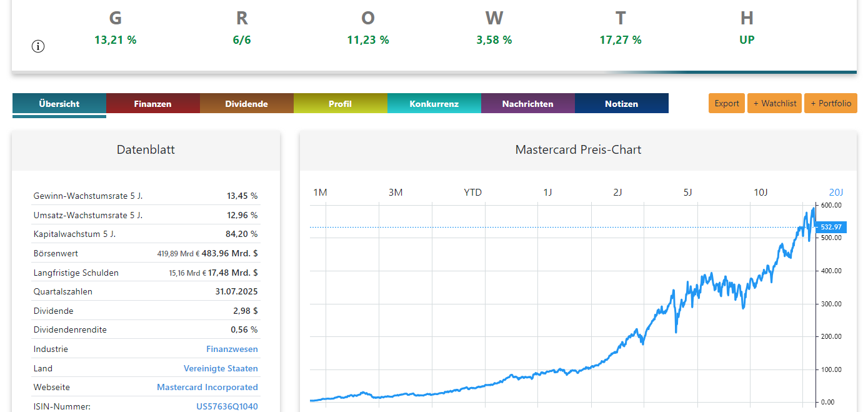The width and height of the screenshot is (868, 412).
Task: Choose the 2J chart range
Action: (x=618, y=193)
